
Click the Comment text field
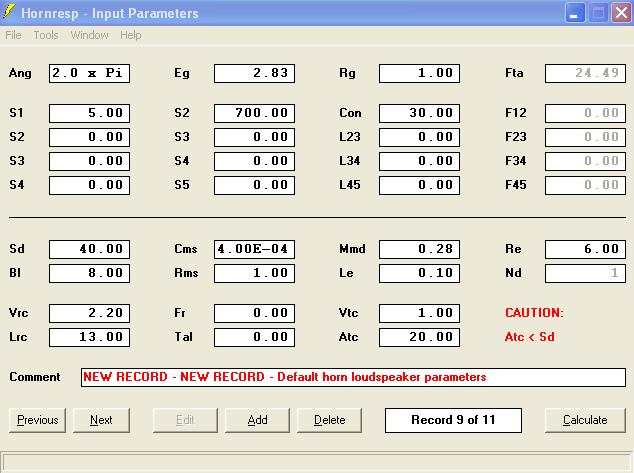[x=353, y=377]
